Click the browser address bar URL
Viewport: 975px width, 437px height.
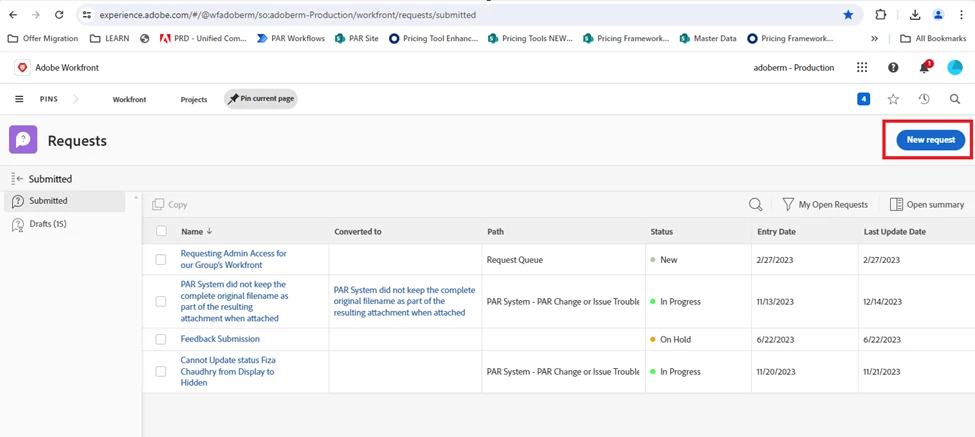[x=288, y=14]
